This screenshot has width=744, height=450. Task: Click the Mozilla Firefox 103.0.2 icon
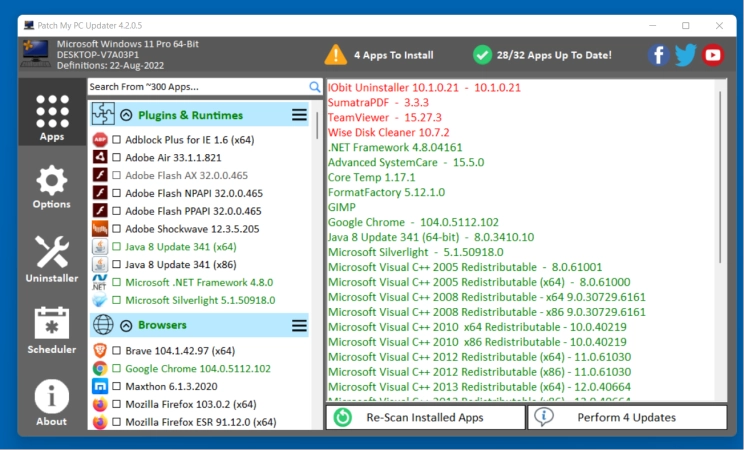pyautogui.click(x=100, y=404)
